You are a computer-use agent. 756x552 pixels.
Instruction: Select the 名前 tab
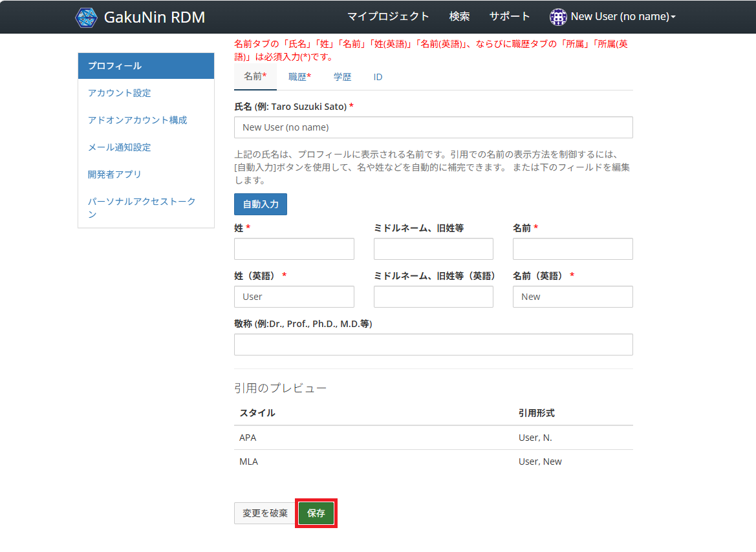coord(254,76)
